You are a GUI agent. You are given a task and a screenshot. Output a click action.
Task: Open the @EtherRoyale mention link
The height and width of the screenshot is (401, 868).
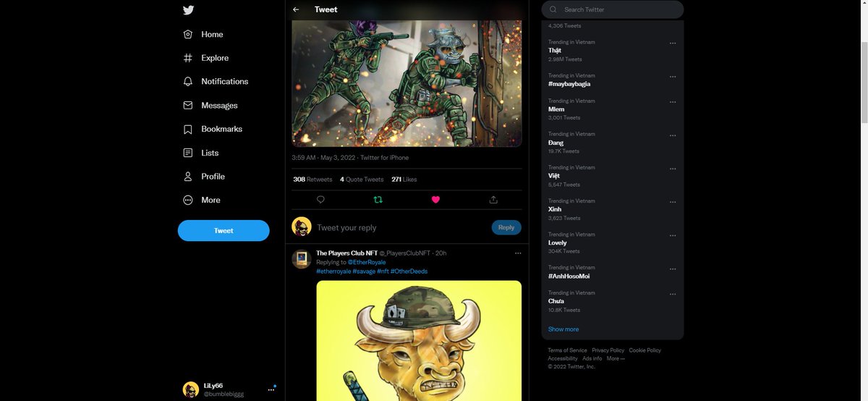coord(366,262)
